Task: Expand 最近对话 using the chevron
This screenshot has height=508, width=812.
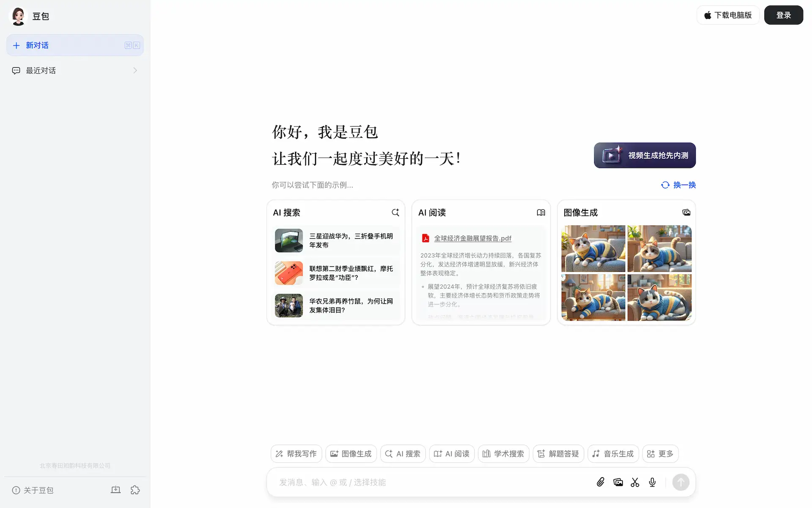Action: coord(135,70)
